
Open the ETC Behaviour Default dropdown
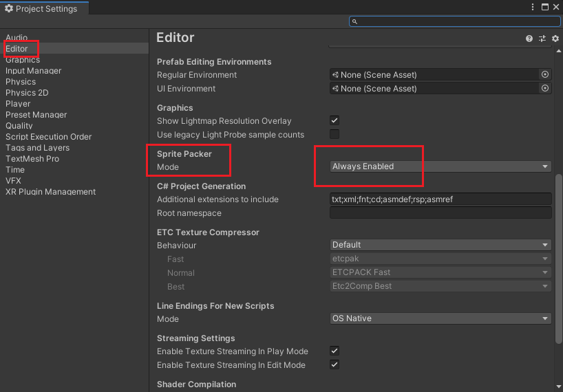pyautogui.click(x=440, y=245)
